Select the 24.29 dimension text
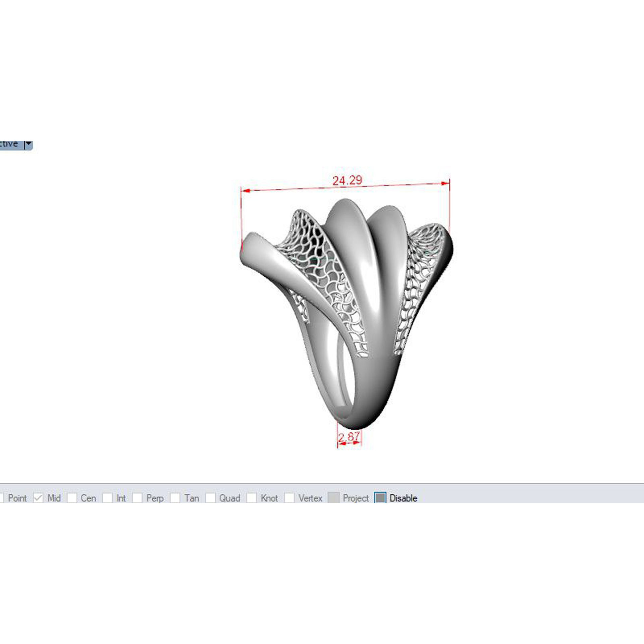644x644 pixels. pos(347,180)
